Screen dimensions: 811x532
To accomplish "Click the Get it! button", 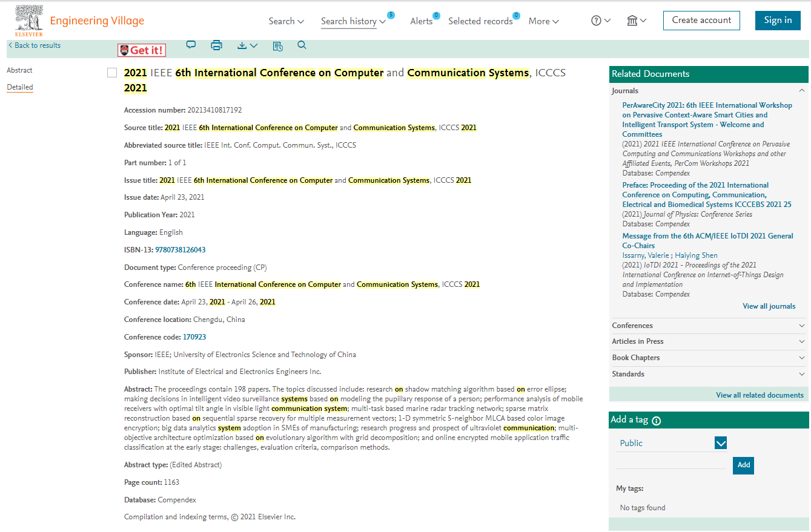I will [142, 50].
